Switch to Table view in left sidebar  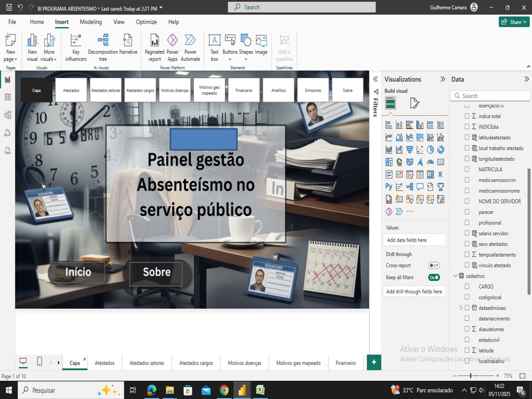pyautogui.click(x=8, y=98)
